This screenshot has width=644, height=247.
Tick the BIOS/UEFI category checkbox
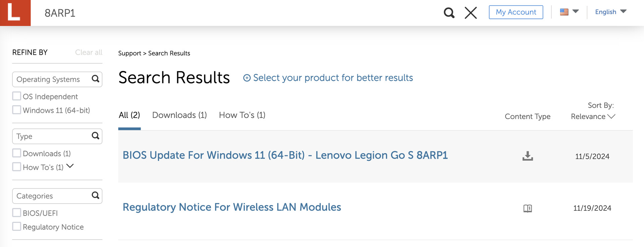pyautogui.click(x=17, y=213)
